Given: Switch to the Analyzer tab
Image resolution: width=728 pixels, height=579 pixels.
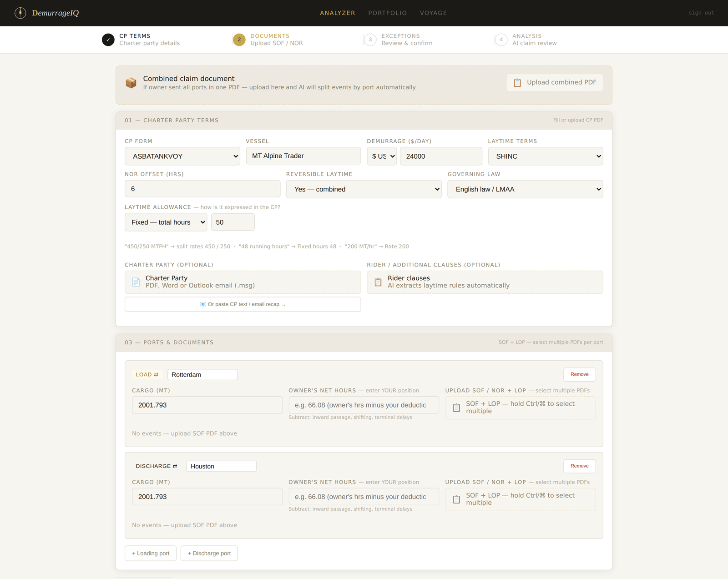Looking at the screenshot, I should (x=338, y=13).
